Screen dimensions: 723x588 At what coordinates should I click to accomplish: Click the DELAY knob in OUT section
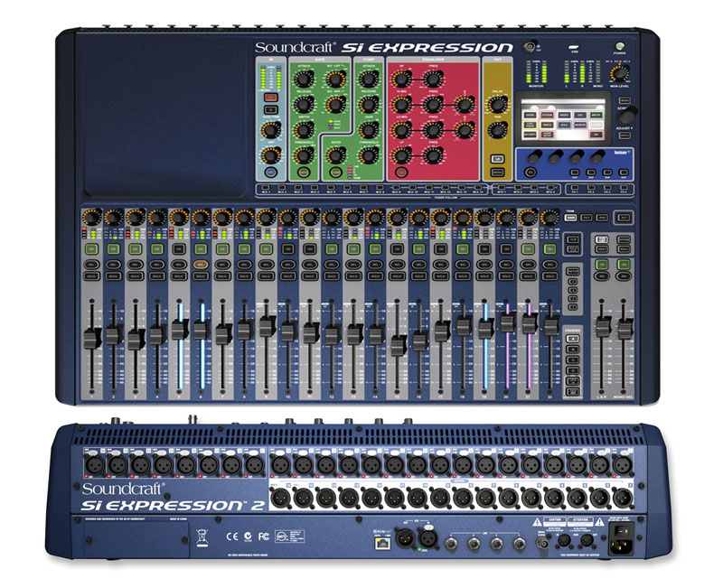coord(497,105)
